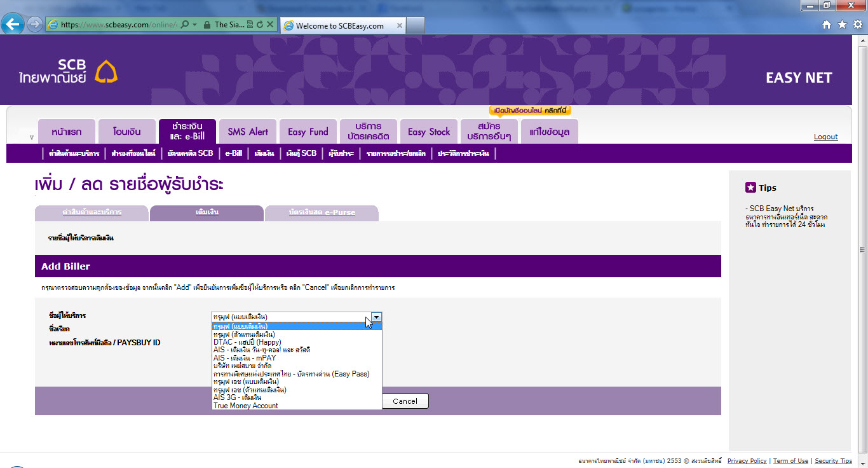Switch to the SMS Alert tab
This screenshot has height=468, width=868.
(x=248, y=132)
